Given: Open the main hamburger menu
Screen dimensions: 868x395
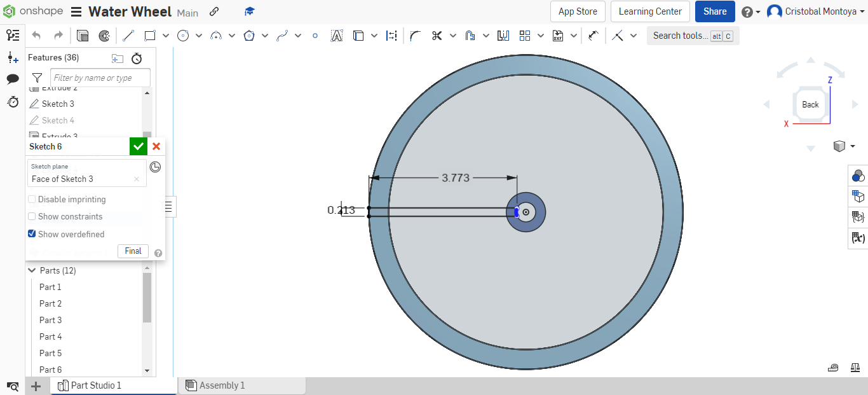Looking at the screenshot, I should 76,12.
